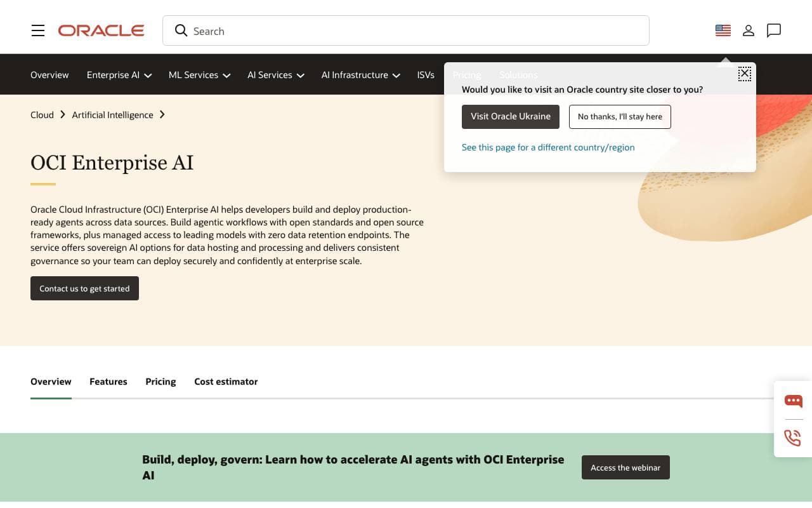Switch to the Features tab
812x508 pixels.
click(108, 382)
